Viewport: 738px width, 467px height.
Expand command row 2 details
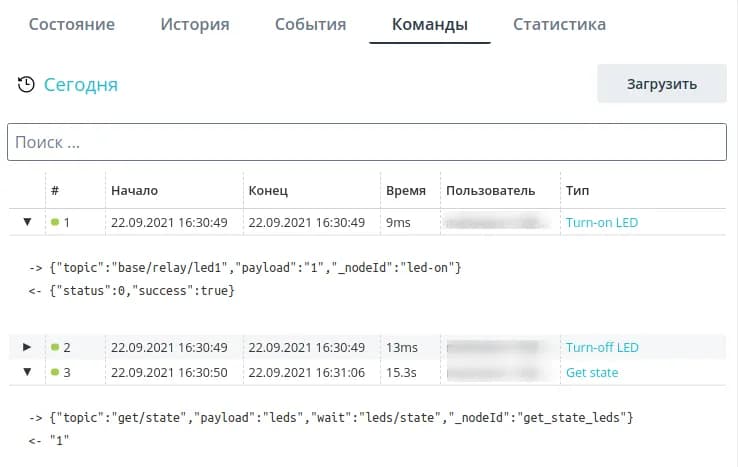tap(27, 347)
